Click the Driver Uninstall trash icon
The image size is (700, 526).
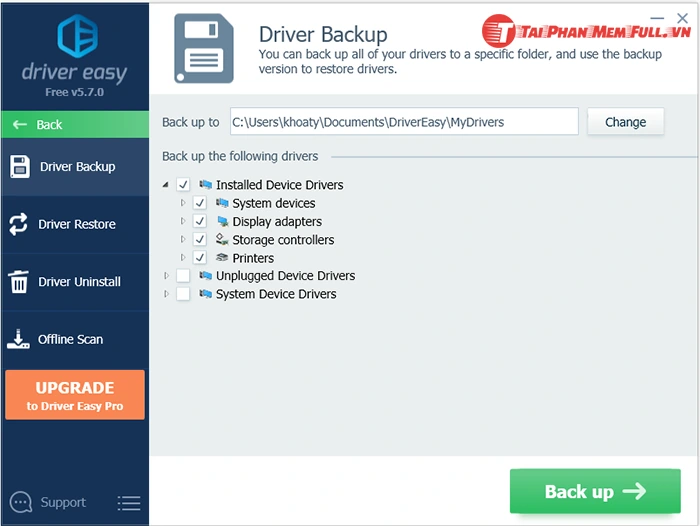click(18, 281)
